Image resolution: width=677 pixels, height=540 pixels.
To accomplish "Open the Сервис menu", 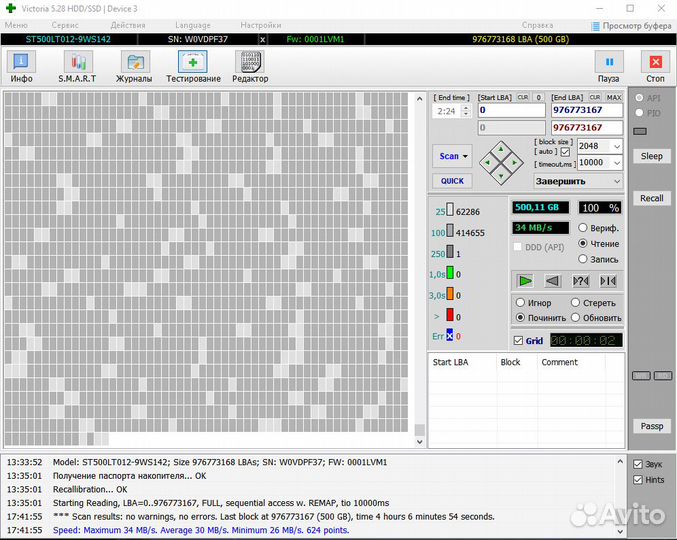I will (x=65, y=24).
